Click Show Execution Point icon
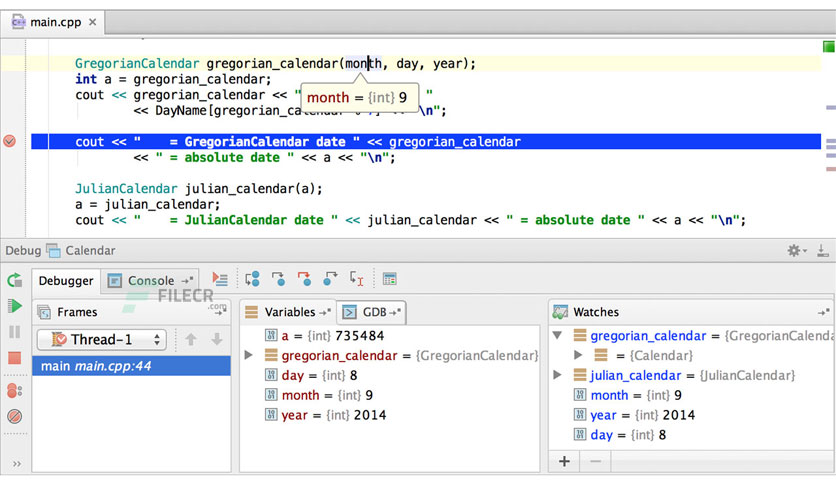Viewport: 836px width, 484px height. click(220, 279)
